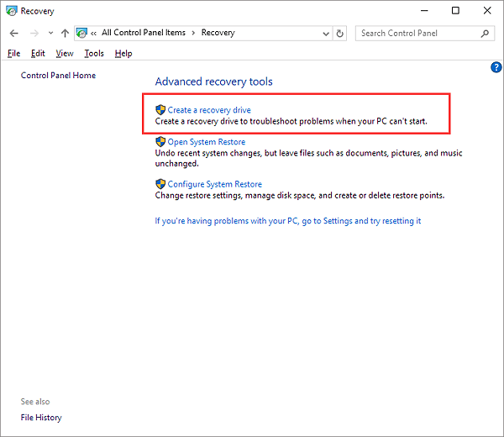Open the Create a recovery drive link
The width and height of the screenshot is (504, 437).
pos(209,110)
